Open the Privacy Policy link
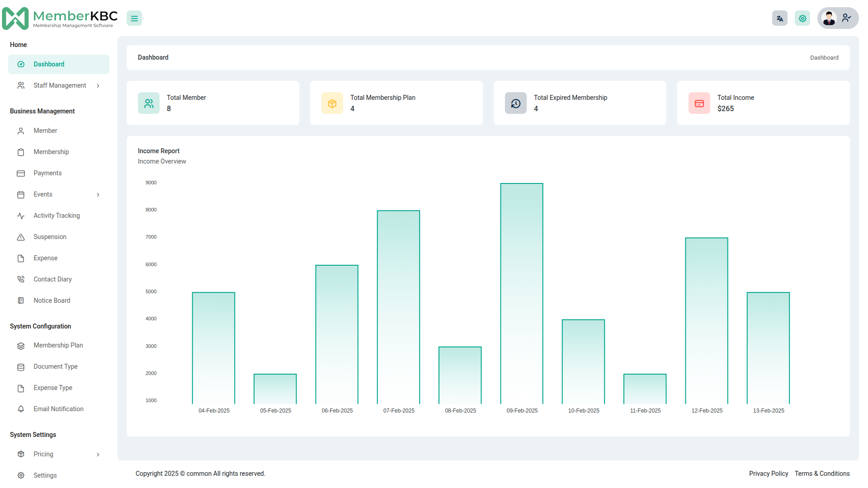 [768, 474]
